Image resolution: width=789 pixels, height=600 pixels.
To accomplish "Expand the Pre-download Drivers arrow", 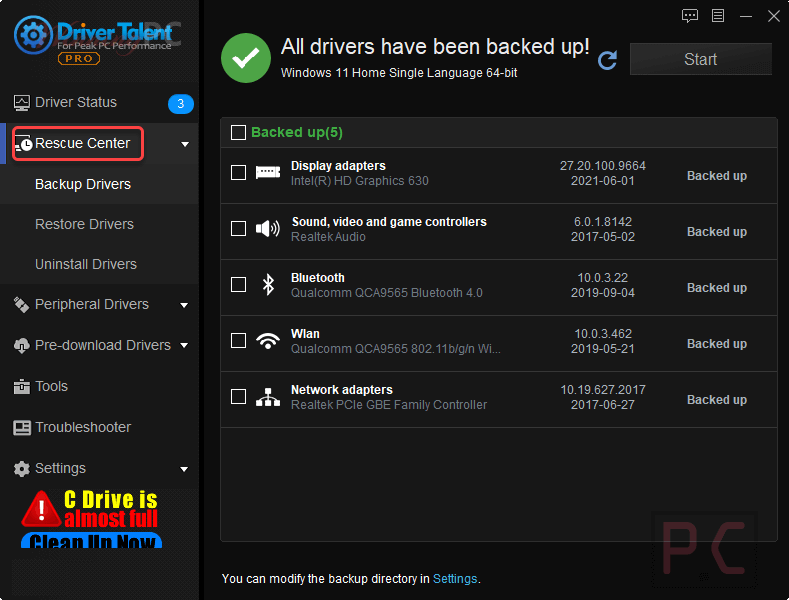I will tap(184, 345).
